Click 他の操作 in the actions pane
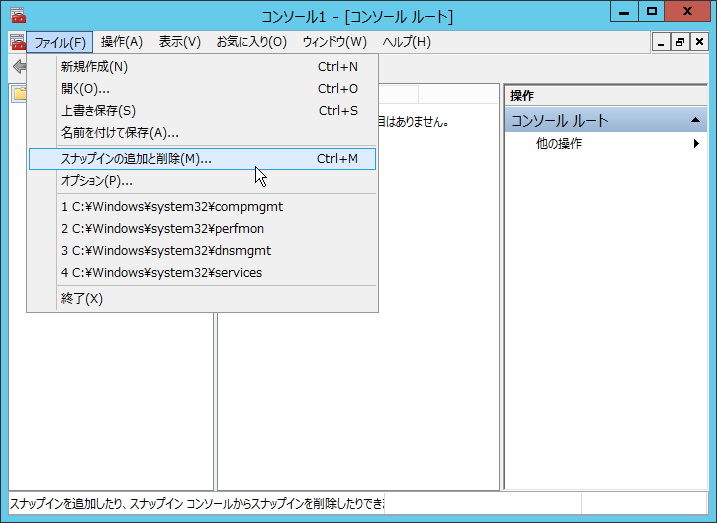Image resolution: width=717 pixels, height=523 pixels. pyautogui.click(x=559, y=144)
